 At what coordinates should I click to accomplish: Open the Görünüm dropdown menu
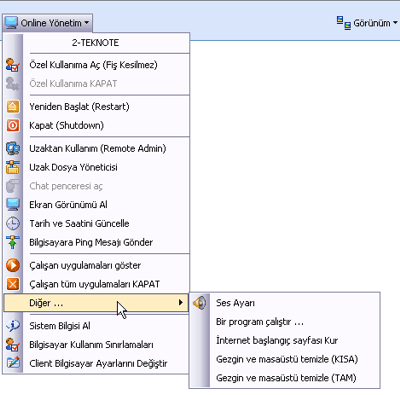point(367,23)
